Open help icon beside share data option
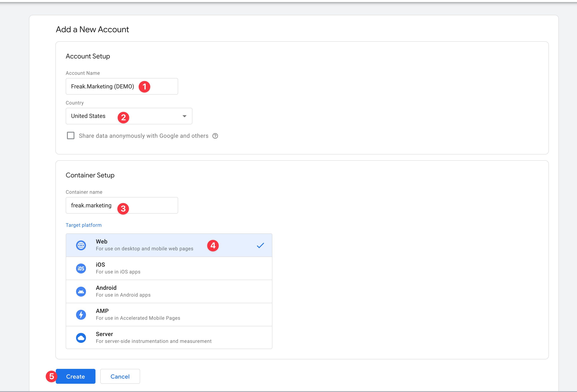The image size is (577, 392). click(215, 136)
